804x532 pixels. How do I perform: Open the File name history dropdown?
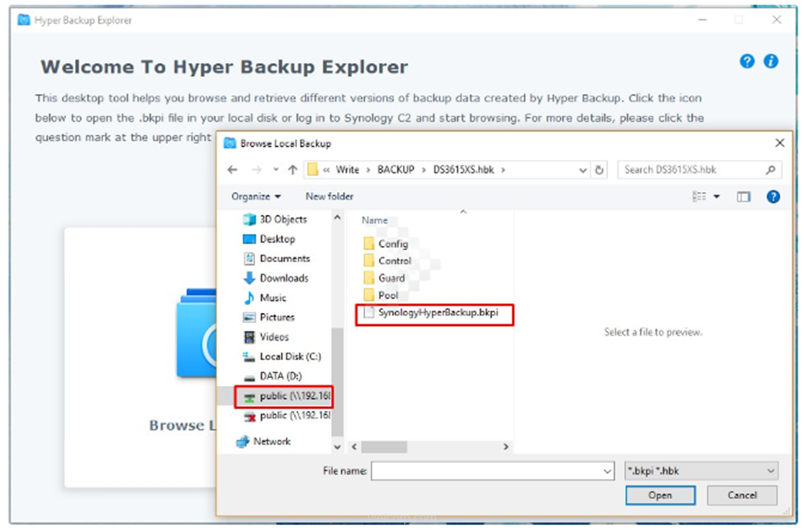[606, 472]
